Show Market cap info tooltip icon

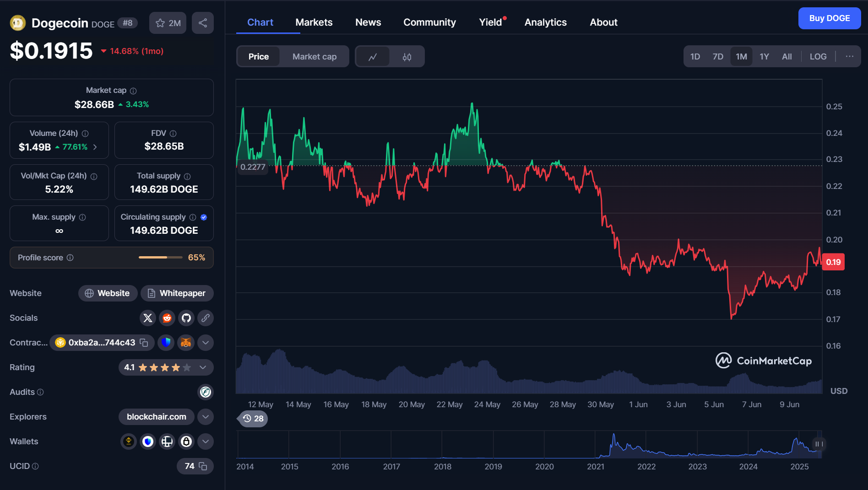click(133, 91)
